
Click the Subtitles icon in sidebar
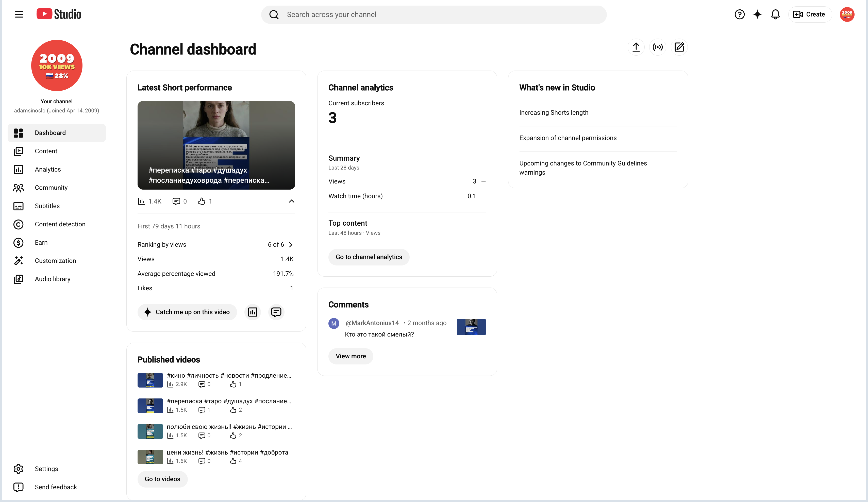click(x=18, y=206)
